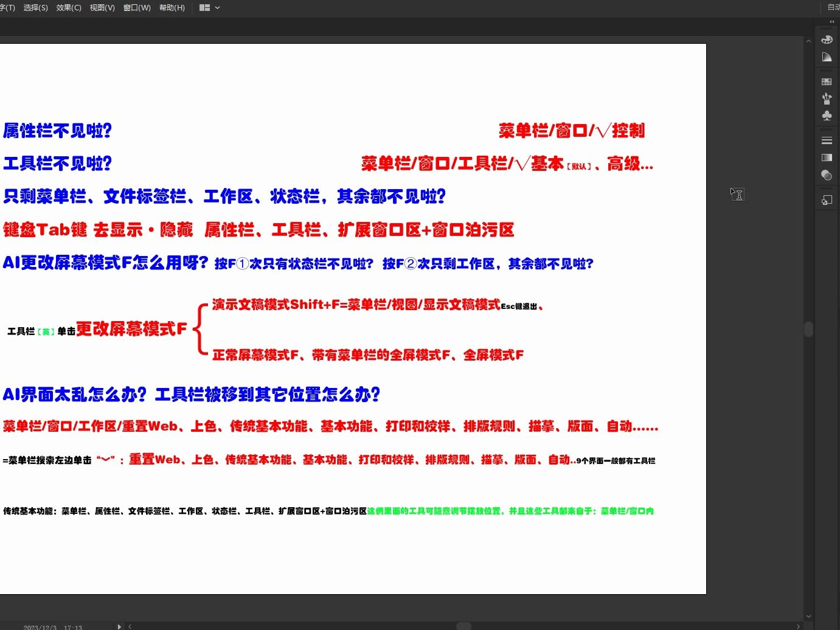Click the text 菜单栏/窗口/工具栏/√基本
The image size is (840, 630).
coord(462,164)
